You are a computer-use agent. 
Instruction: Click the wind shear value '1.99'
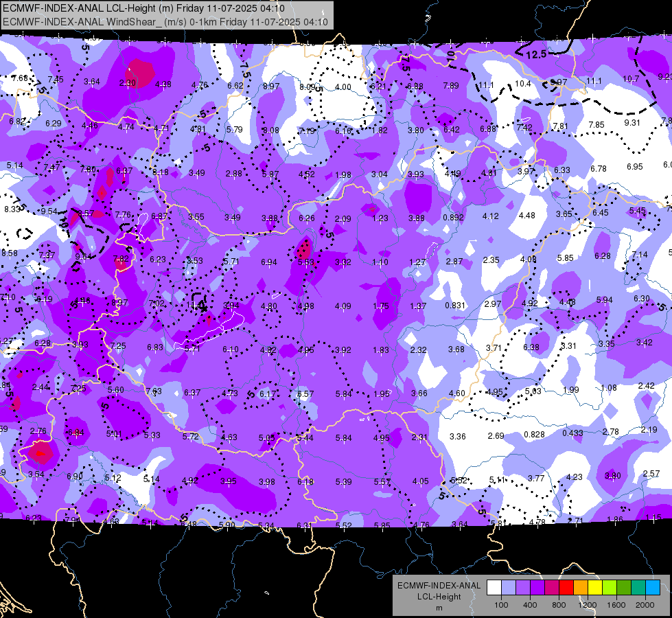[x=571, y=390]
